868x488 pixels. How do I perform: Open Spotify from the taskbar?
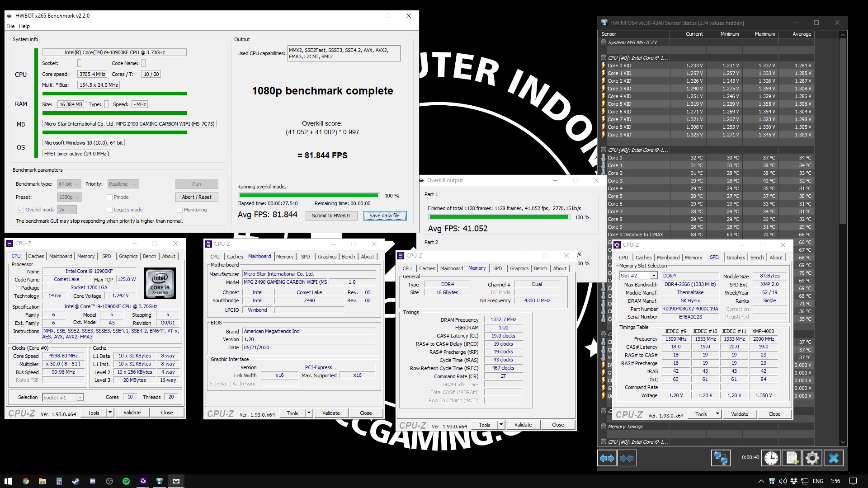tap(126, 481)
